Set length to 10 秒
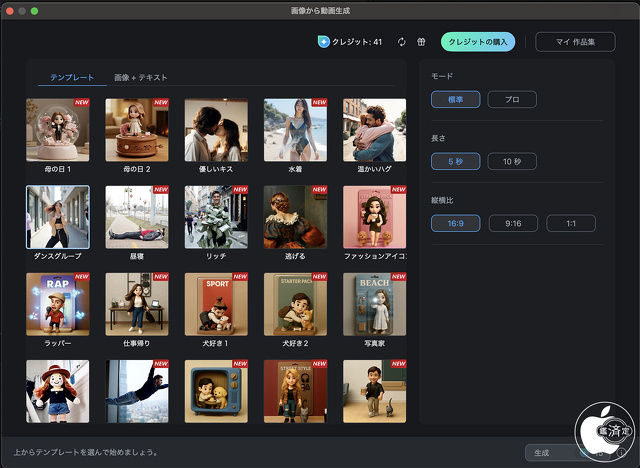Screen dimensions: 640x468 click(512, 161)
